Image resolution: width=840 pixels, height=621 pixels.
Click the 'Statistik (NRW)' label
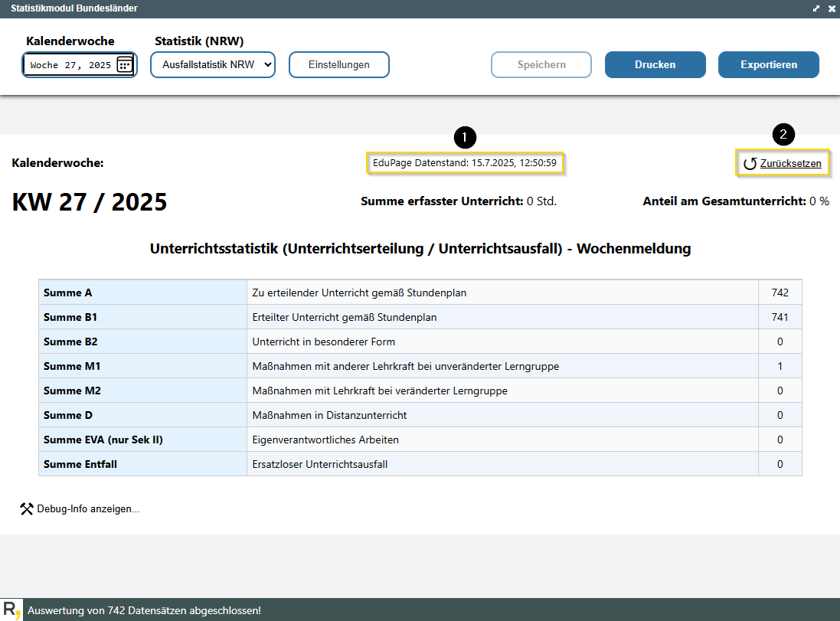(x=199, y=41)
